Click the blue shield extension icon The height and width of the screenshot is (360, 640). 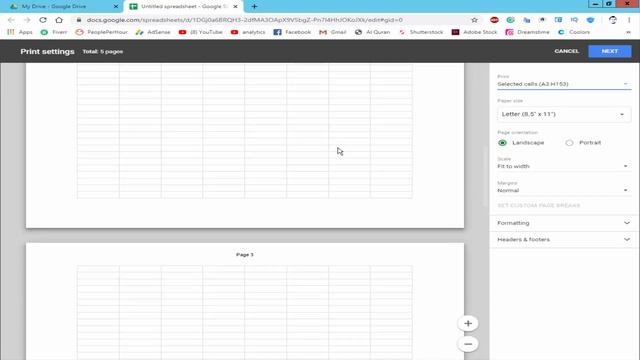[x=590, y=20]
